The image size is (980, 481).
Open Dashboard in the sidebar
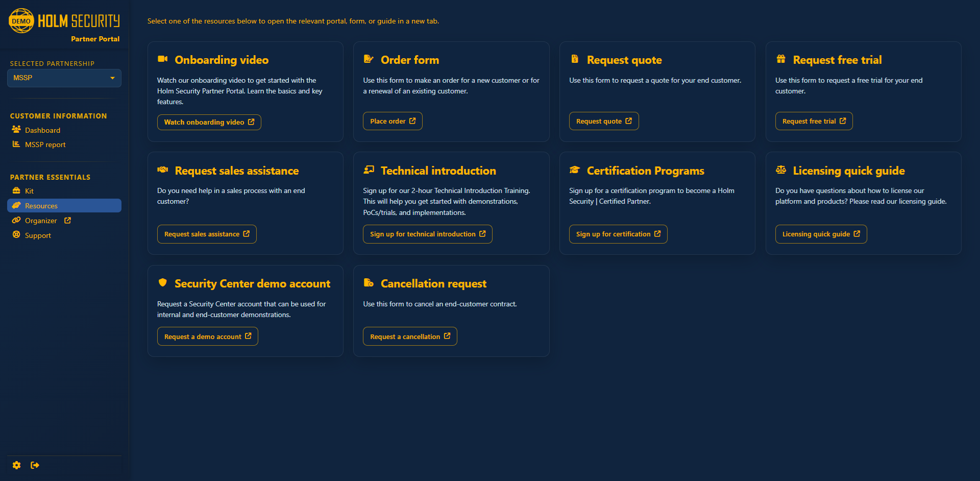point(42,130)
